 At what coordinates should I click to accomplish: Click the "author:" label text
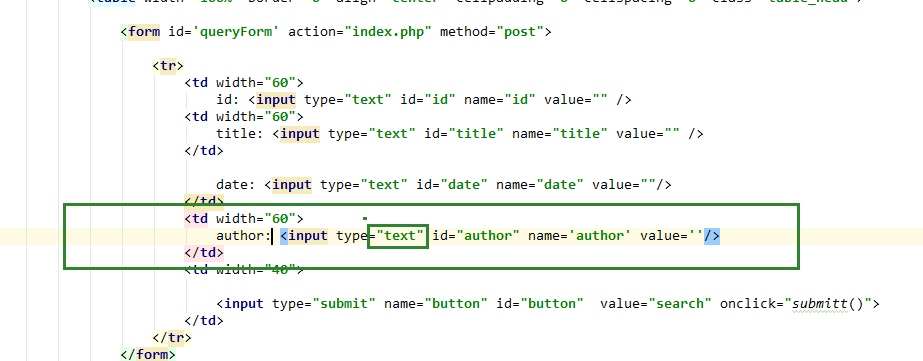coord(244,236)
